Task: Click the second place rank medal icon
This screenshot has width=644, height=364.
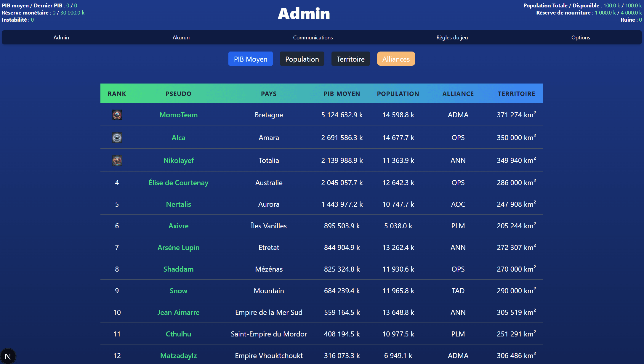Action: pyautogui.click(x=117, y=138)
